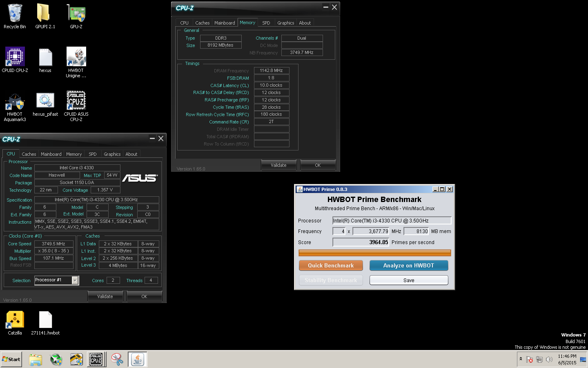This screenshot has width=588, height=368.
Task: Show hidden tray icons arrow
Action: tap(521, 359)
